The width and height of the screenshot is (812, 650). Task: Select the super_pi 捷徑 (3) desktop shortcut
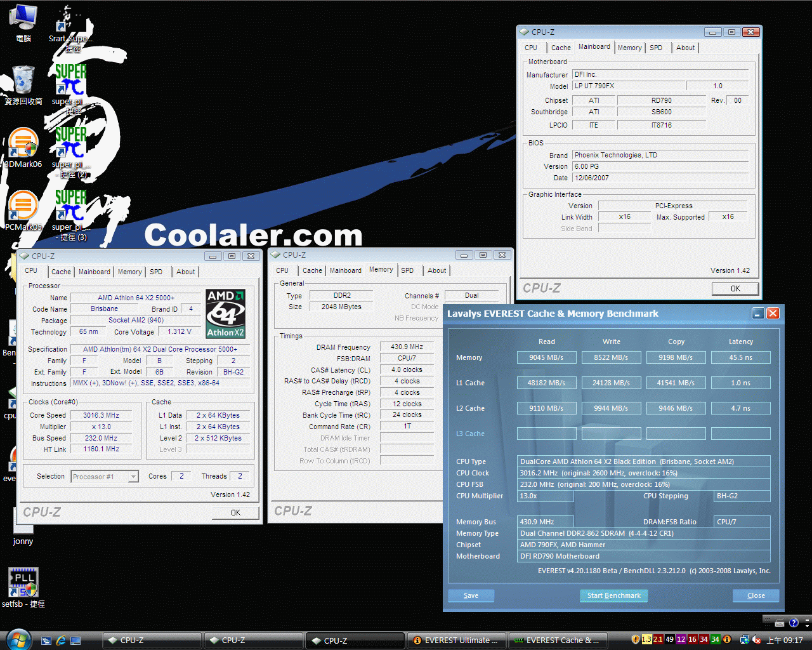pos(70,215)
